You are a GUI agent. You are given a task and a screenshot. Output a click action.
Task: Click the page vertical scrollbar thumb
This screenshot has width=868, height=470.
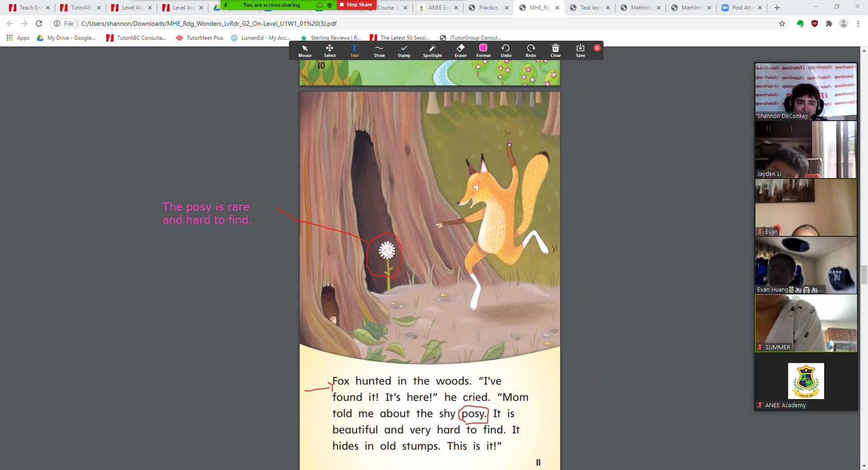pyautogui.click(x=864, y=275)
